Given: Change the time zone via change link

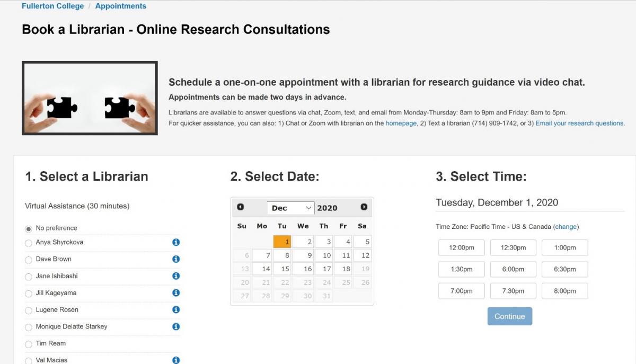Looking at the screenshot, I should click(x=566, y=227).
